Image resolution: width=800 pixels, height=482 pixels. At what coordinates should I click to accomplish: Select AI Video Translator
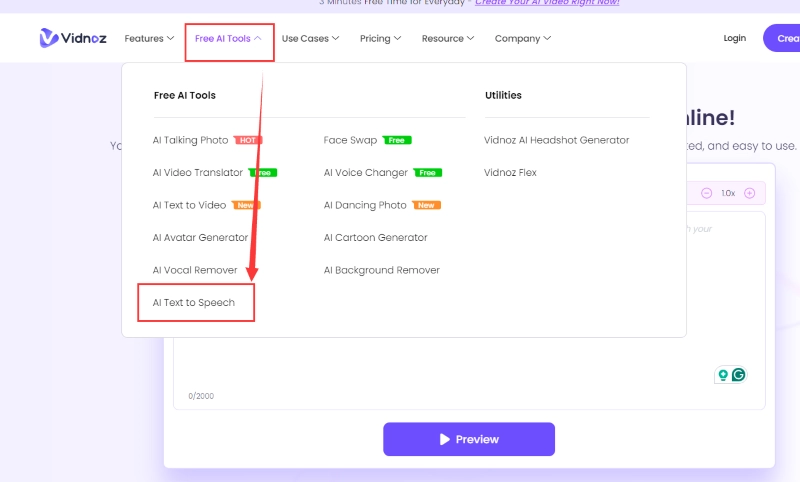pyautogui.click(x=197, y=173)
